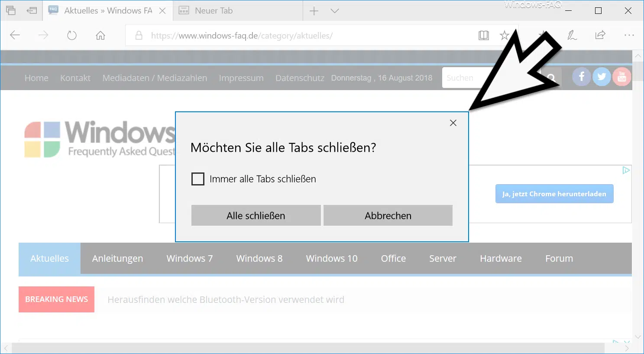Viewport: 644px width, 354px height.
Task: Open the Facebook social icon
Action: (x=581, y=77)
